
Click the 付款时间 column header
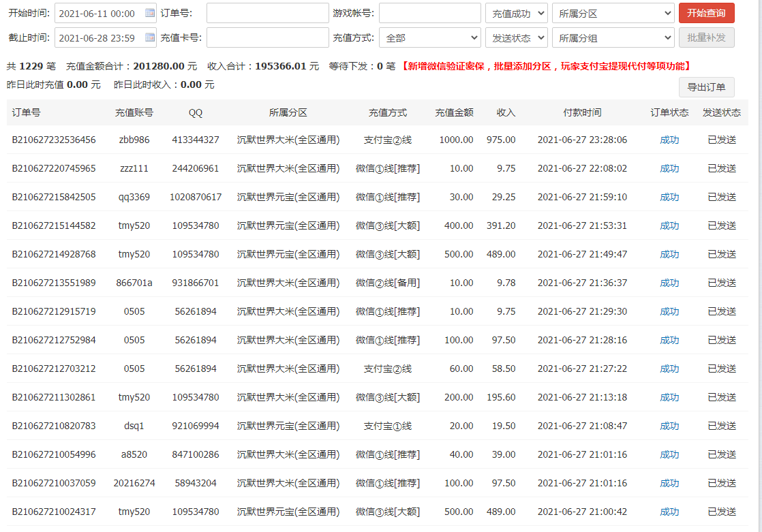(x=582, y=112)
